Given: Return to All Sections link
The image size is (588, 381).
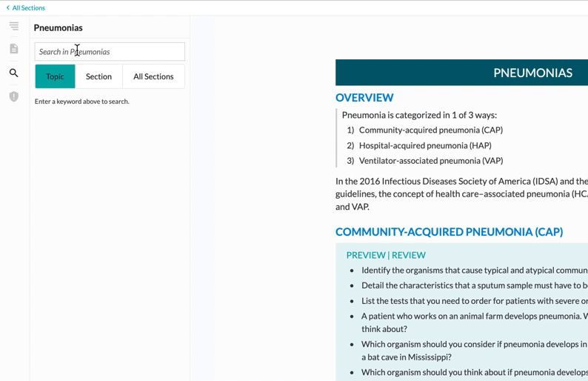Looking at the screenshot, I should 28,7.
